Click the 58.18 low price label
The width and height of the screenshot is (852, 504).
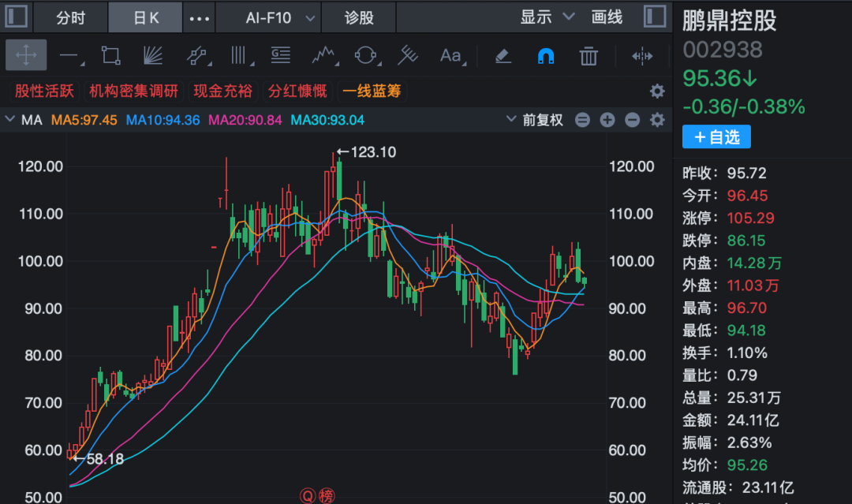(105, 459)
